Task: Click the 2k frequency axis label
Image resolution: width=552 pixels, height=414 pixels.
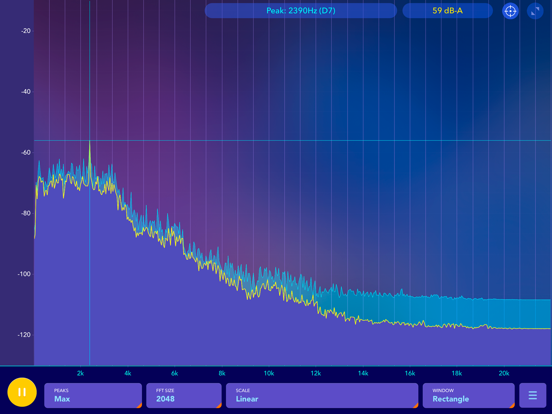Action: (x=80, y=374)
